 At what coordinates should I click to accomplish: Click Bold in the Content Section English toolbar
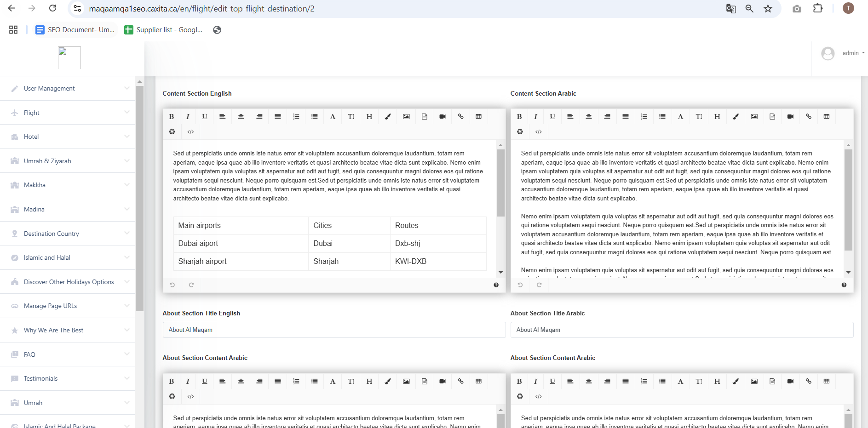pos(172,117)
